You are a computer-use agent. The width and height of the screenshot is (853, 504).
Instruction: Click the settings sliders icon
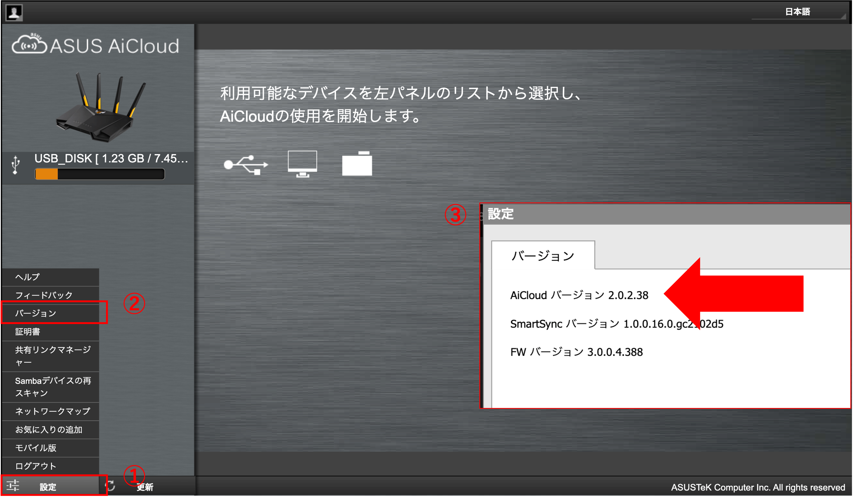click(13, 486)
